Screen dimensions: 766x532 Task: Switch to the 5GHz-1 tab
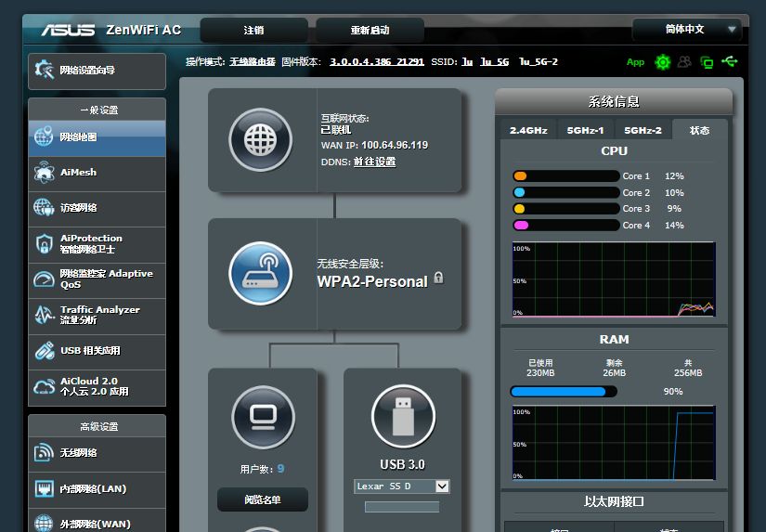pyautogui.click(x=585, y=130)
